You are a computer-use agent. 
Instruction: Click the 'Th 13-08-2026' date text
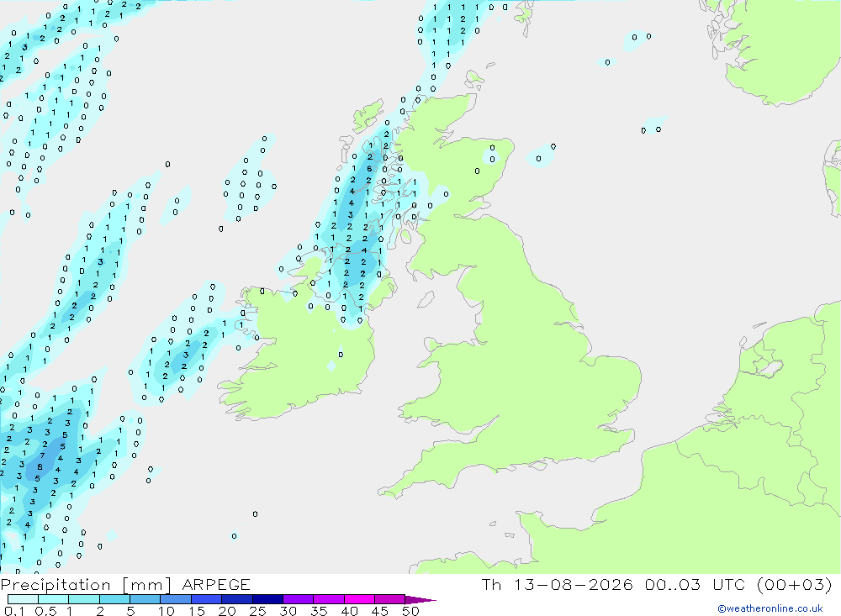[x=558, y=584]
